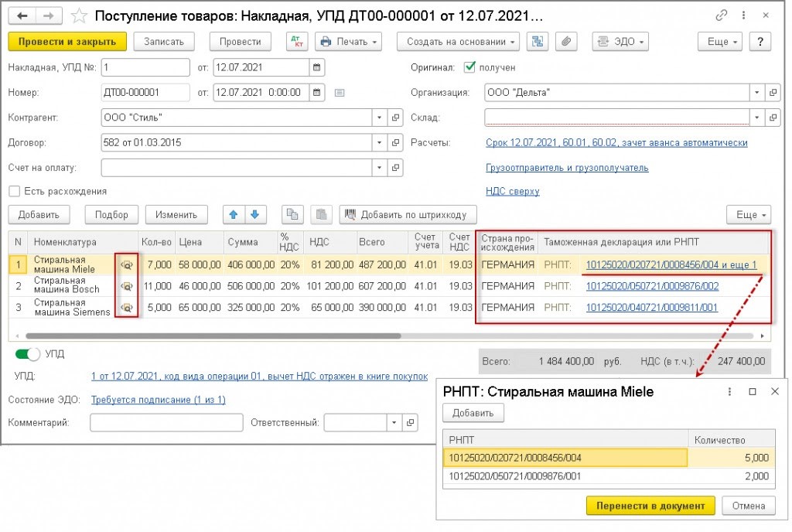Screen dimensions: 792x532
Task: Click 'Провести и закрыть' button
Action: tap(67, 42)
